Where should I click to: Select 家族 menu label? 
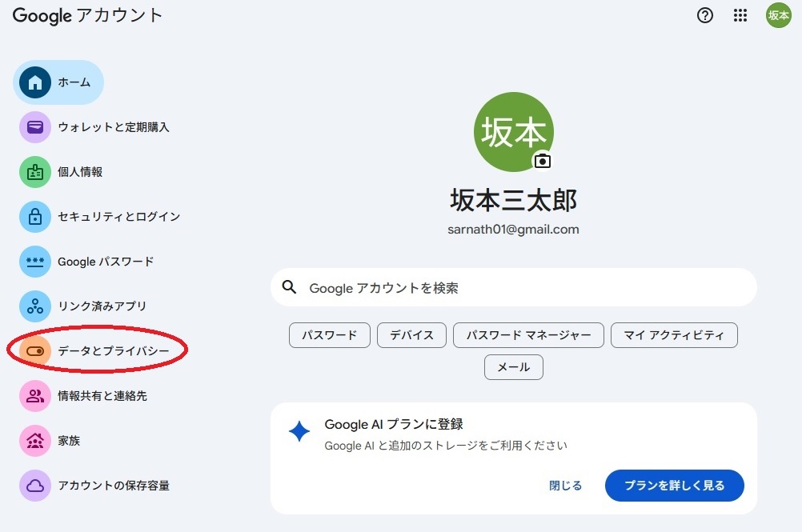coord(69,441)
